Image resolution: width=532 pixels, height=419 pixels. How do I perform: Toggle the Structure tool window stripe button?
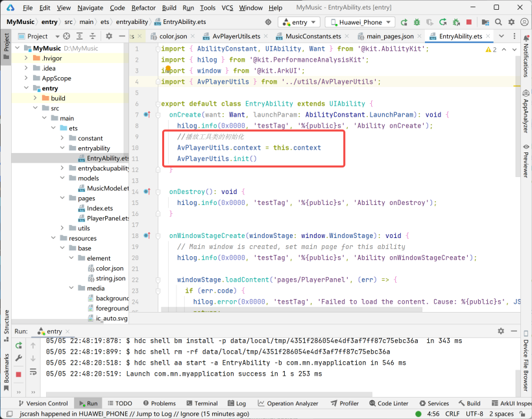(x=6, y=325)
